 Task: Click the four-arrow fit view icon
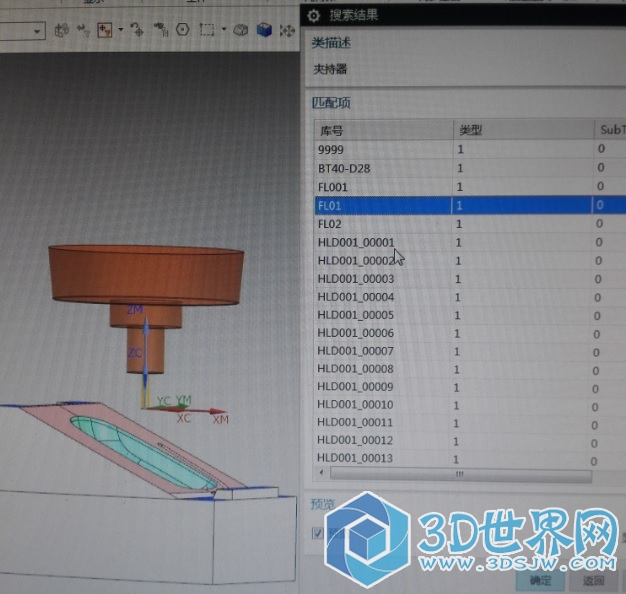coord(287,31)
